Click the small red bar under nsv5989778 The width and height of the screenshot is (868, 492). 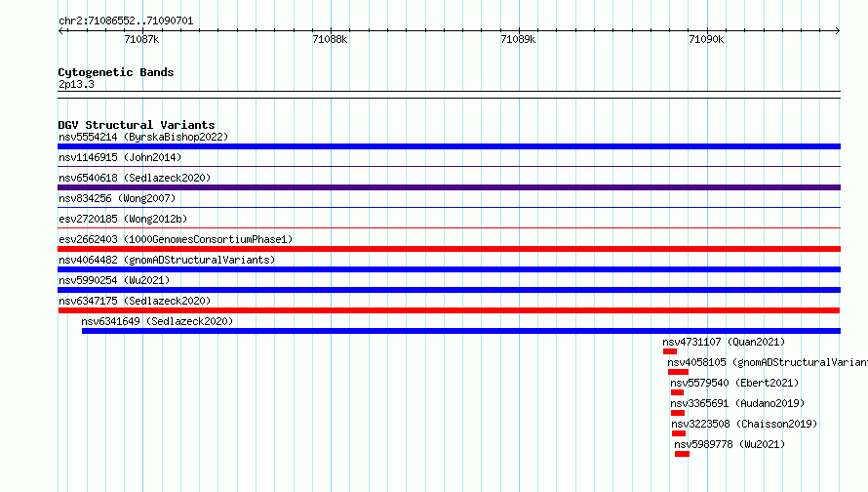[682, 454]
